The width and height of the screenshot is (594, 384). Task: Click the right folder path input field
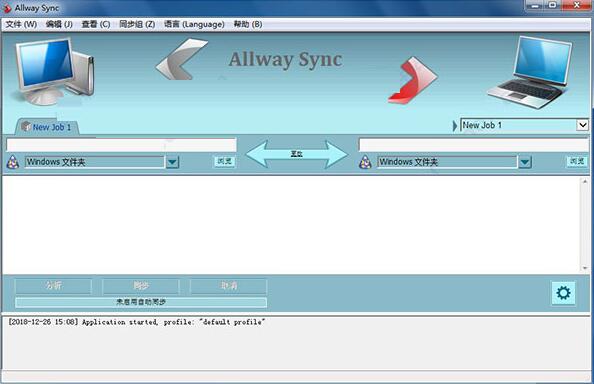(474, 145)
